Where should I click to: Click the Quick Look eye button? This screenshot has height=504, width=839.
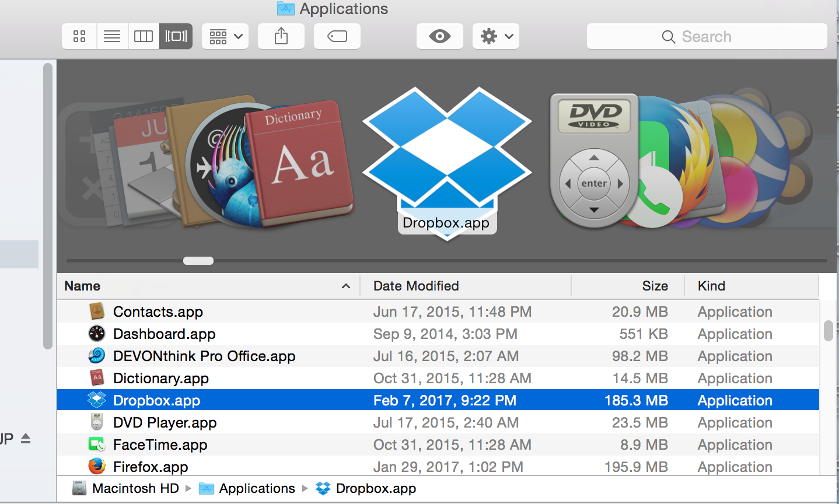440,36
